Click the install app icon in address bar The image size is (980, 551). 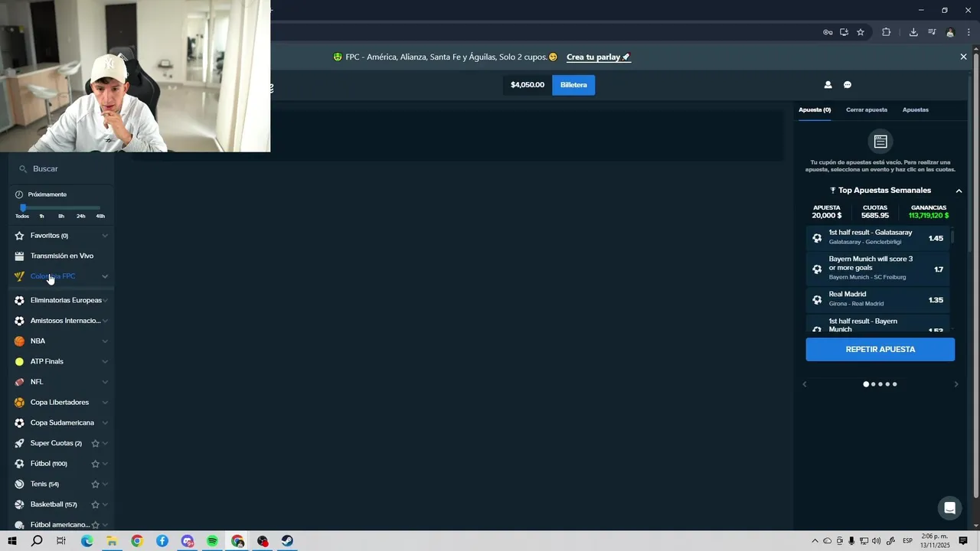844,32
